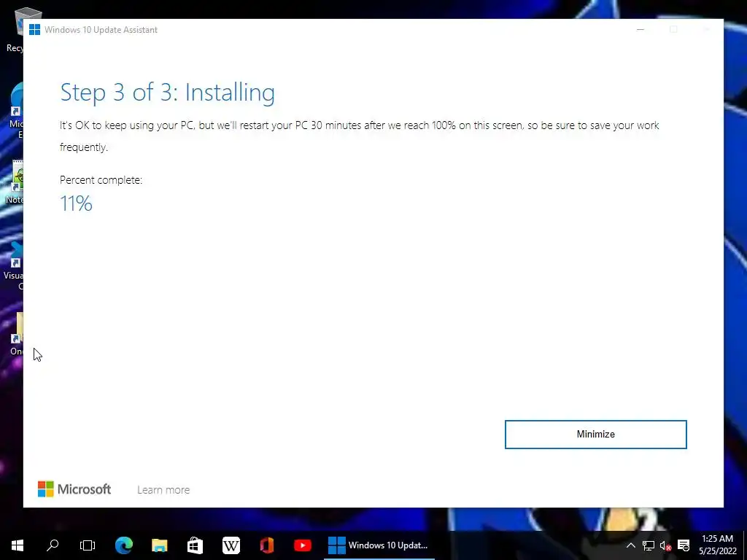Launch Microsoft Edge from taskbar

tap(124, 545)
